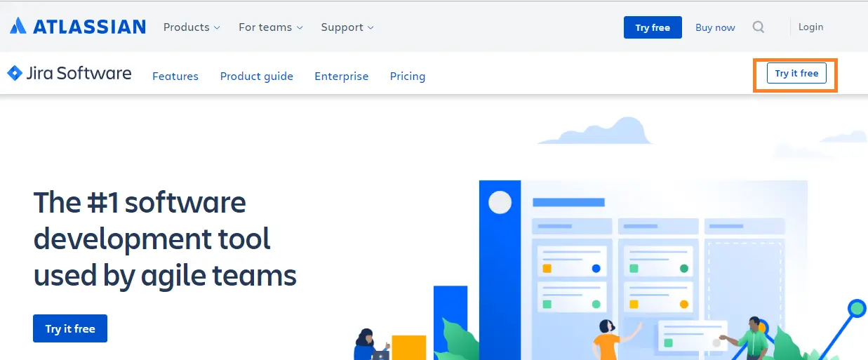Follow the Buy now link

(715, 27)
